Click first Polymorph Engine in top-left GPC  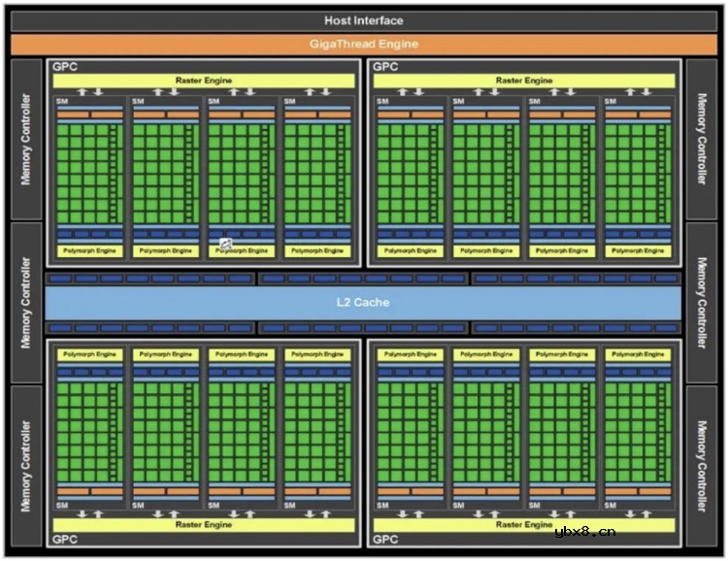tap(90, 250)
